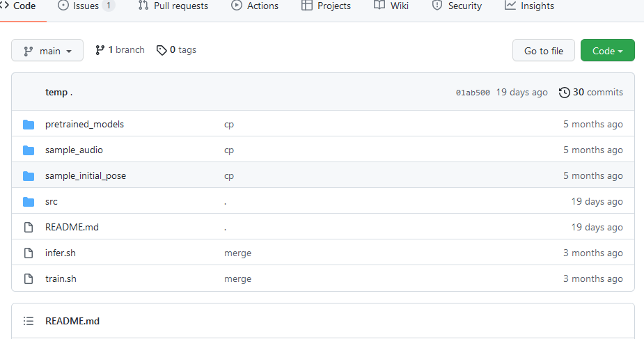Open the Wiki tab
The width and height of the screenshot is (644, 339).
[x=391, y=6]
